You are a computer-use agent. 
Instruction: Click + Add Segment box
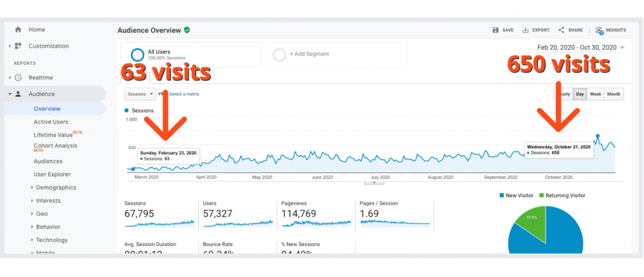(337, 55)
